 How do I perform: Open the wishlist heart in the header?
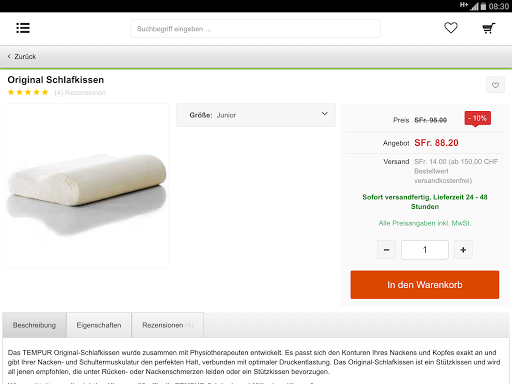coord(451,28)
